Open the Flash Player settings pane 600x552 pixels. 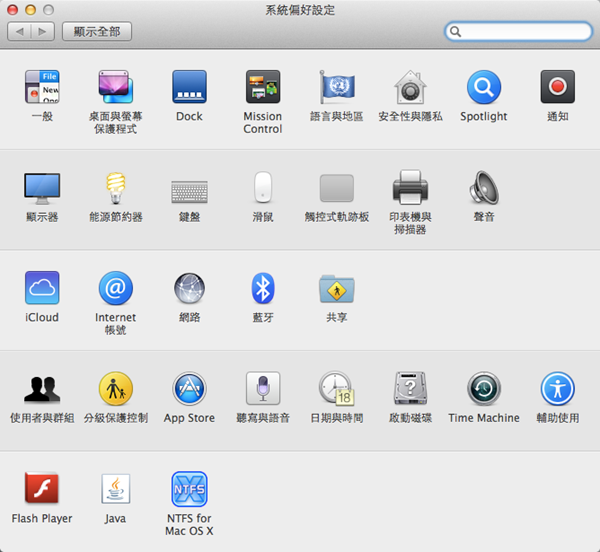click(x=42, y=490)
